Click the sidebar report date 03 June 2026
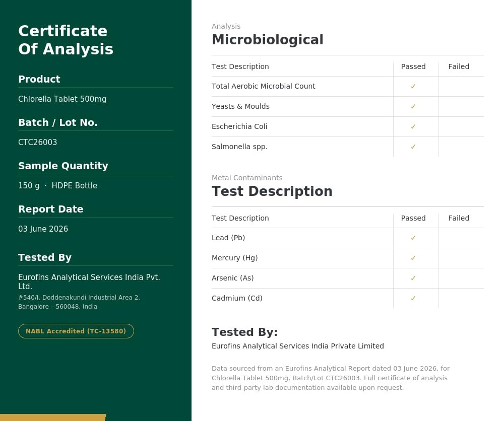Viewport: 504px width, 421px height. tap(43, 229)
